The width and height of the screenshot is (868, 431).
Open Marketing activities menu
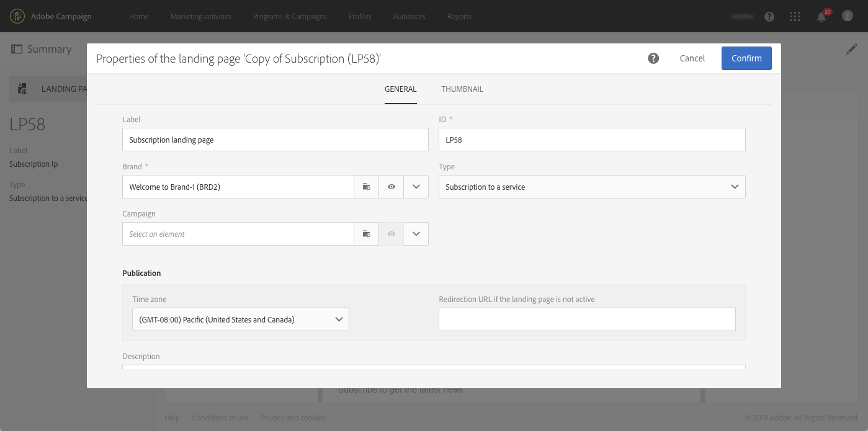click(201, 17)
